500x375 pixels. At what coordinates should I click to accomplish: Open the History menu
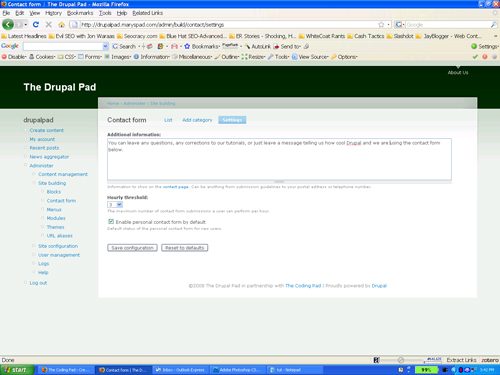tap(53, 13)
